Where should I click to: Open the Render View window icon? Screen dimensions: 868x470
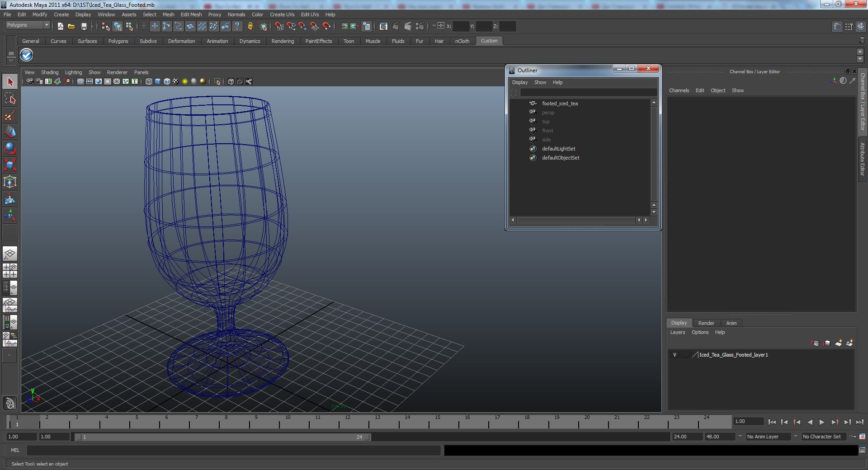click(383, 26)
